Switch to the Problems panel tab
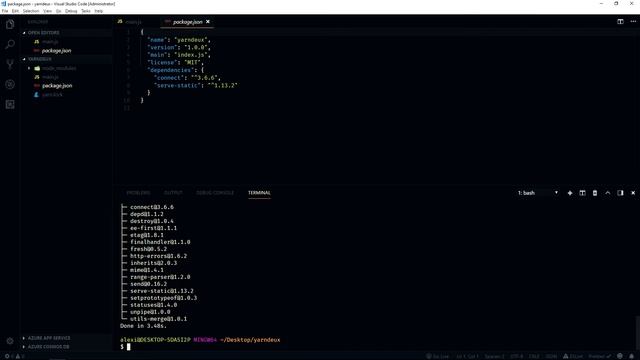 [x=138, y=193]
